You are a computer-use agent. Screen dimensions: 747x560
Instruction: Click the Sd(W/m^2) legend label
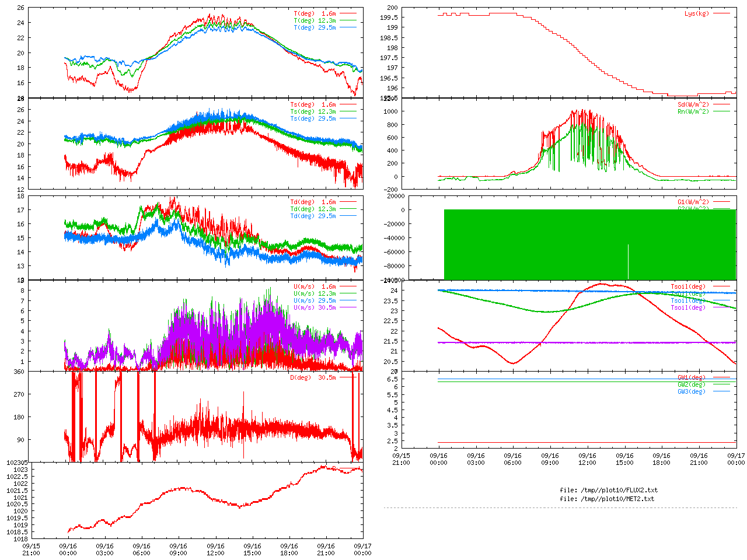pyautogui.click(x=693, y=104)
